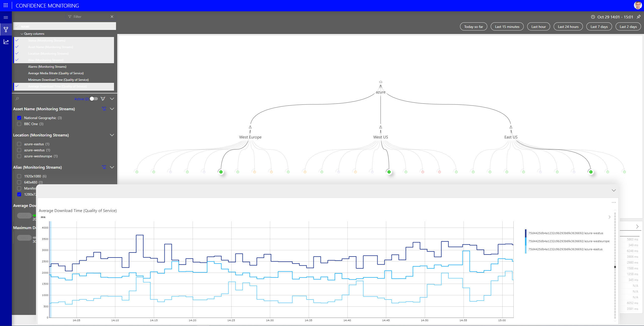Image resolution: width=644 pixels, height=326 pixels.
Task: Open the hamburger navigation menu
Action: pyautogui.click(x=6, y=17)
